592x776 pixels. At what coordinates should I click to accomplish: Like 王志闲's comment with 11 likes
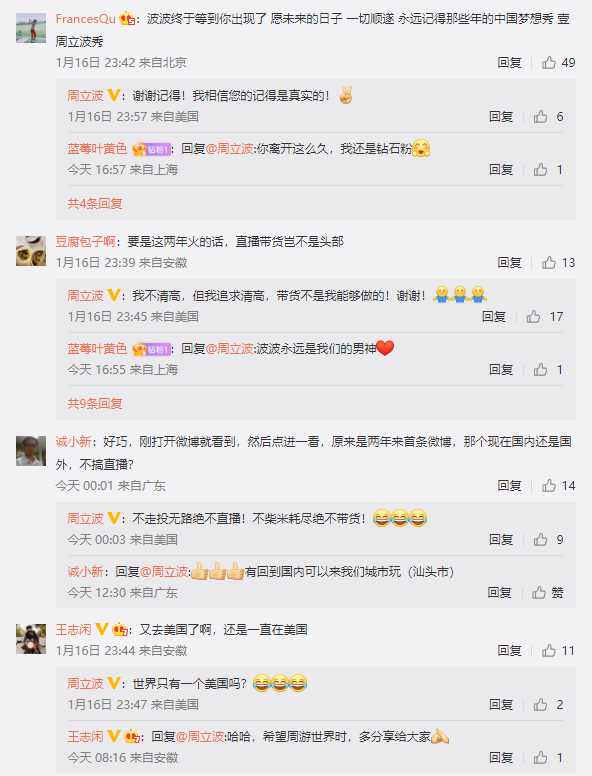tap(548, 651)
